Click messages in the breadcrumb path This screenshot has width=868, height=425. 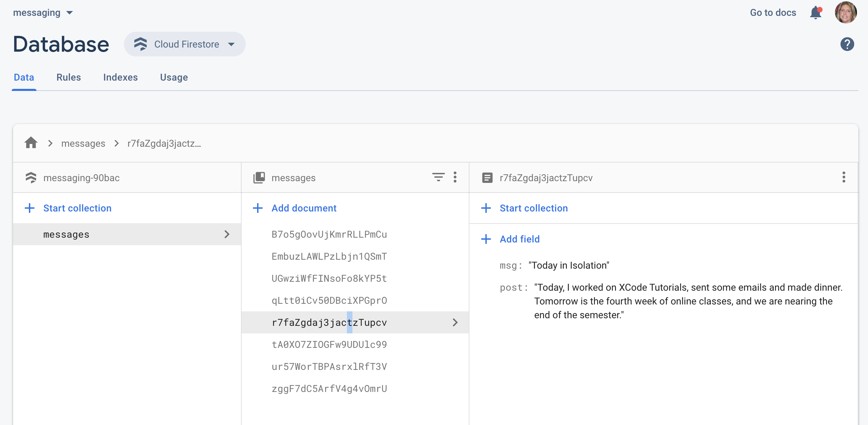pyautogui.click(x=83, y=143)
